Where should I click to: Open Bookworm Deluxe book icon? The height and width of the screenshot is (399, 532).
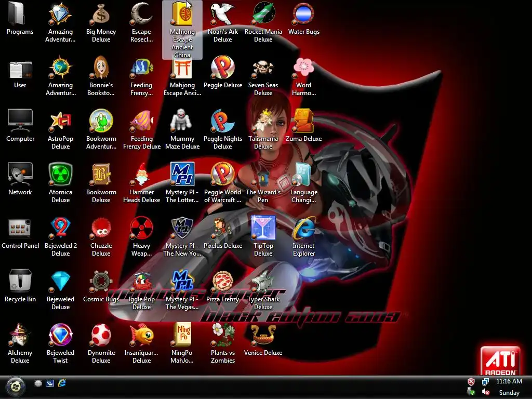[x=101, y=175]
